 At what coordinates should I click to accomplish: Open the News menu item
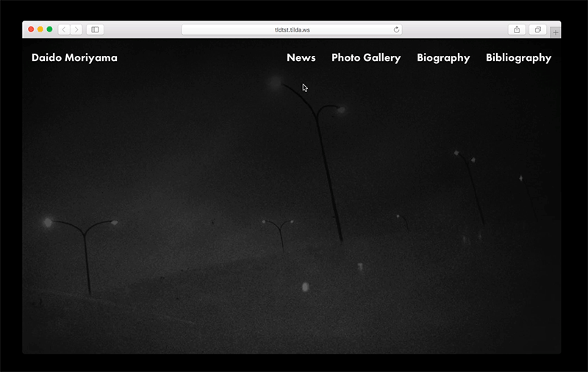click(301, 57)
